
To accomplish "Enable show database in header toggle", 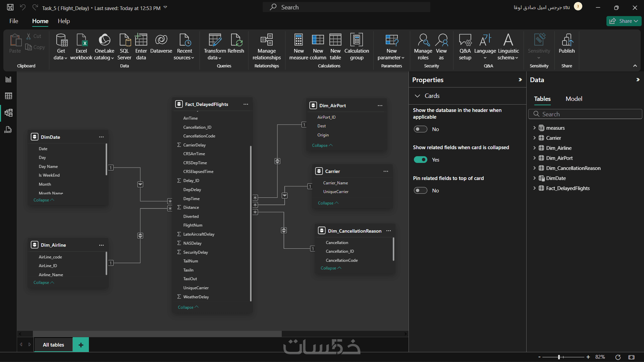I will [x=420, y=129].
